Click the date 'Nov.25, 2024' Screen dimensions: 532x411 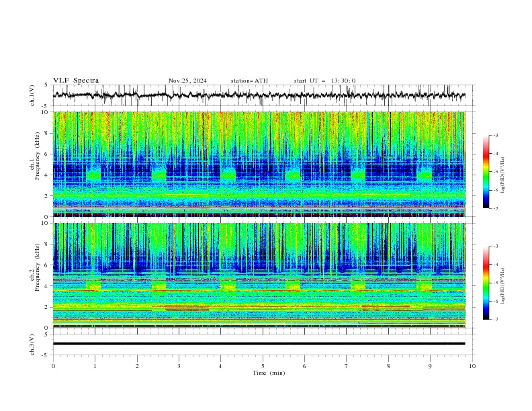(x=187, y=81)
